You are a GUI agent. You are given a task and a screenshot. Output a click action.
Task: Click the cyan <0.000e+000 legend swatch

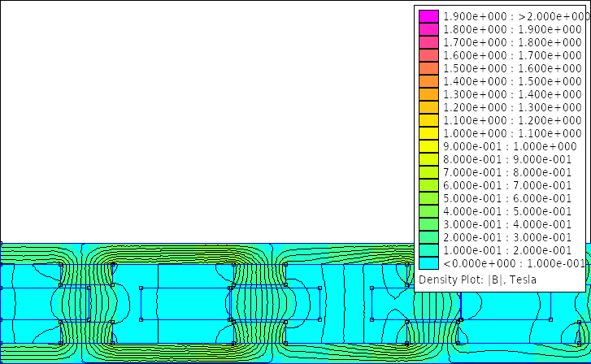(428, 263)
